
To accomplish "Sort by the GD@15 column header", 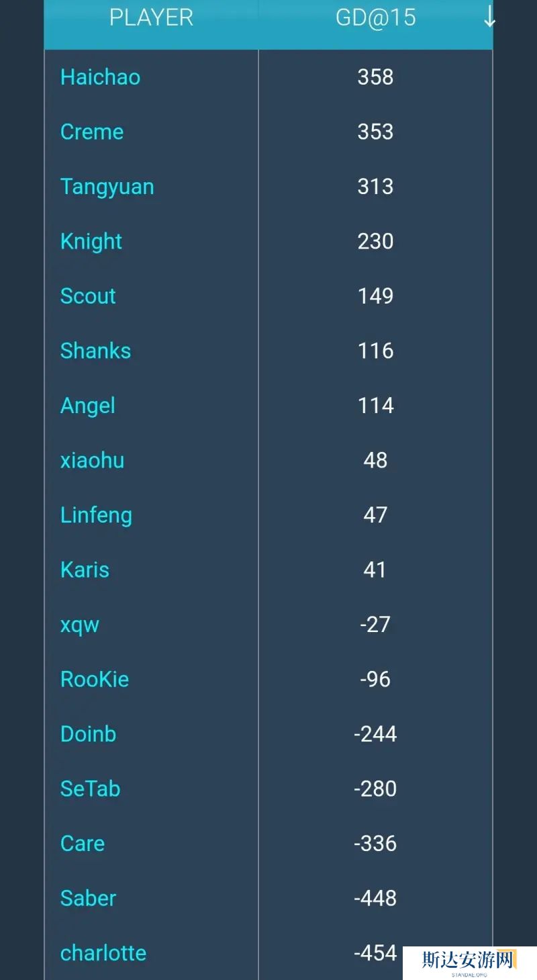I will coord(375,17).
